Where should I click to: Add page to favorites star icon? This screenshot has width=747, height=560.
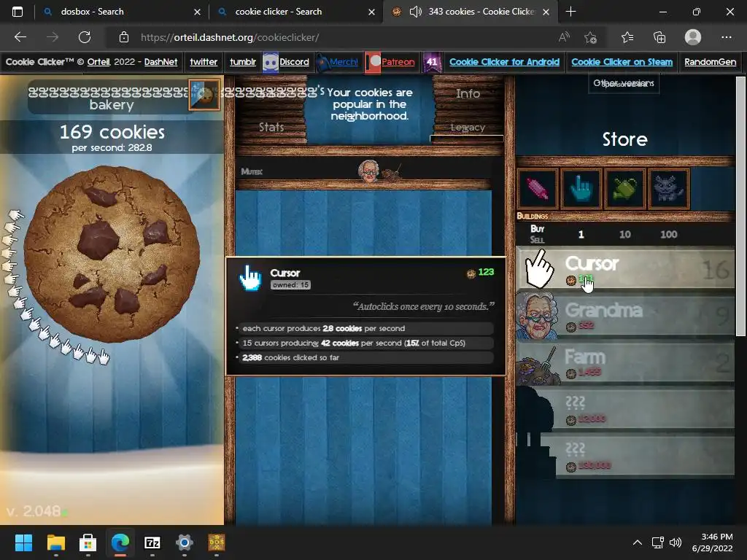point(591,37)
